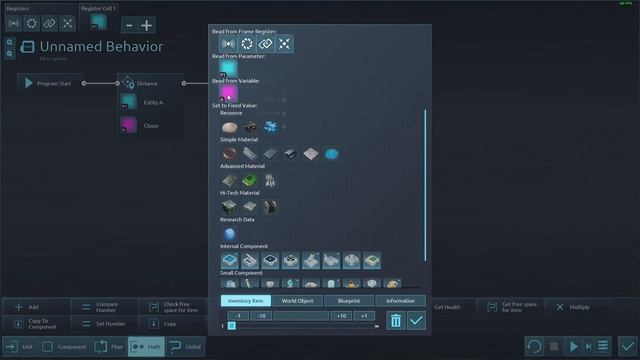This screenshot has width=640, height=360.
Task: Open the Flow instruction category
Action: [109, 347]
